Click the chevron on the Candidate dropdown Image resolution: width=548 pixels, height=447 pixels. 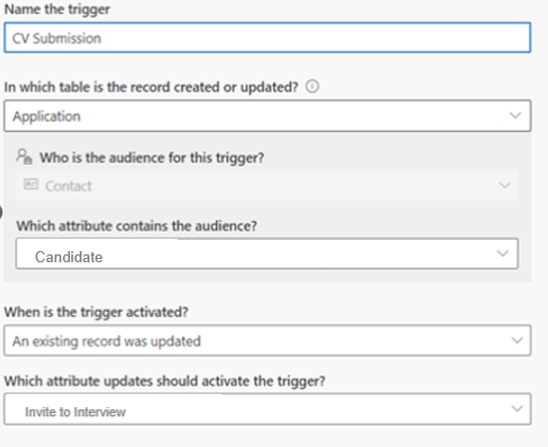coord(503,253)
